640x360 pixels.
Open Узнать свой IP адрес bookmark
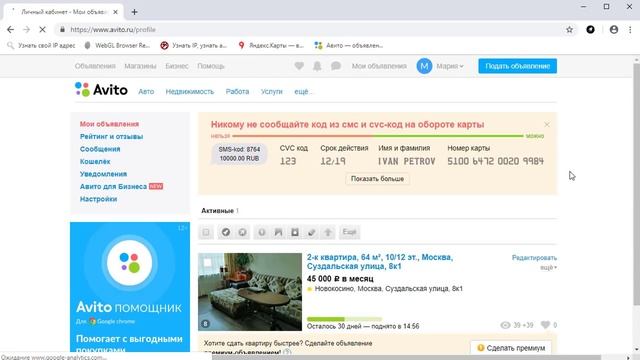(x=42, y=45)
